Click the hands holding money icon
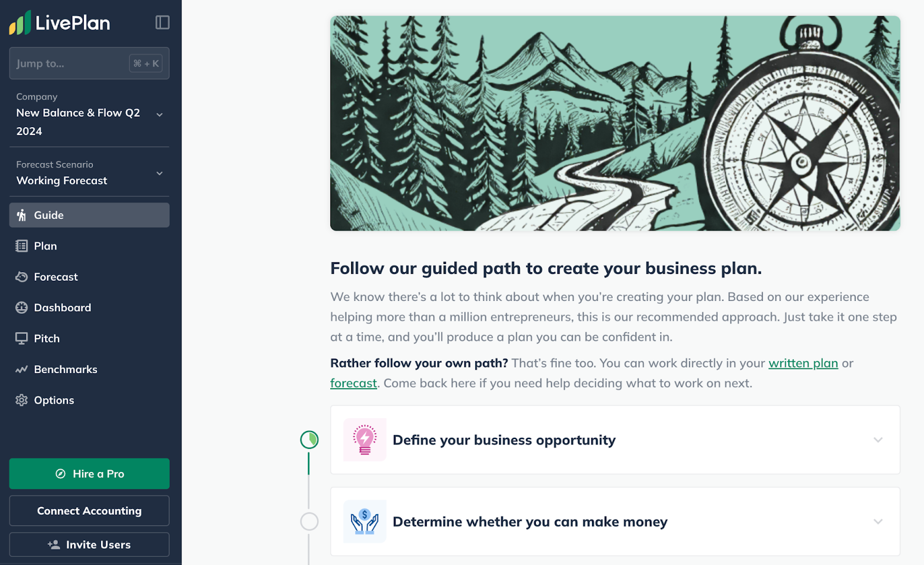This screenshot has height=565, width=924. coord(364,522)
